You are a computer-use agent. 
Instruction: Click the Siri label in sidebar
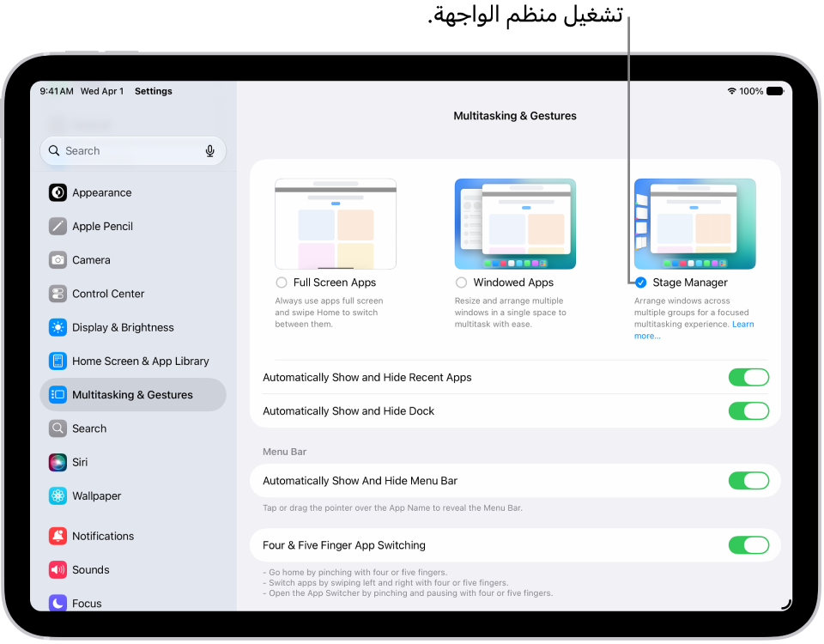(79, 462)
